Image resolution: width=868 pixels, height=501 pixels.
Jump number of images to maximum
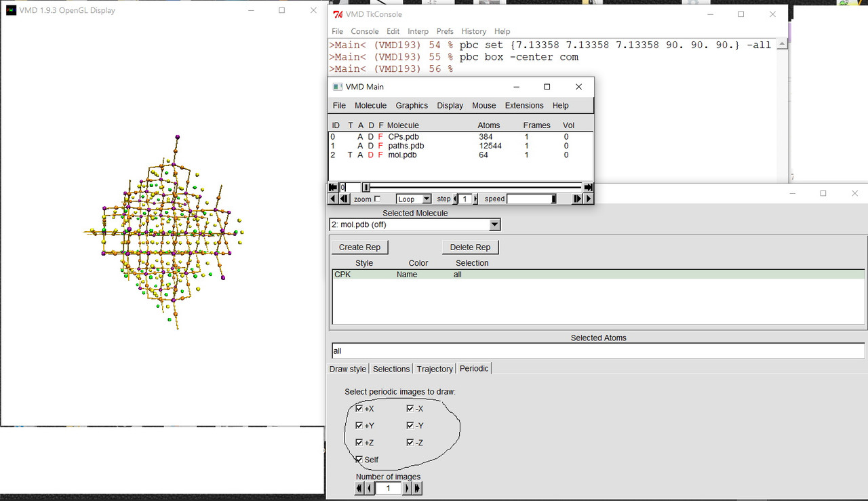click(x=417, y=488)
